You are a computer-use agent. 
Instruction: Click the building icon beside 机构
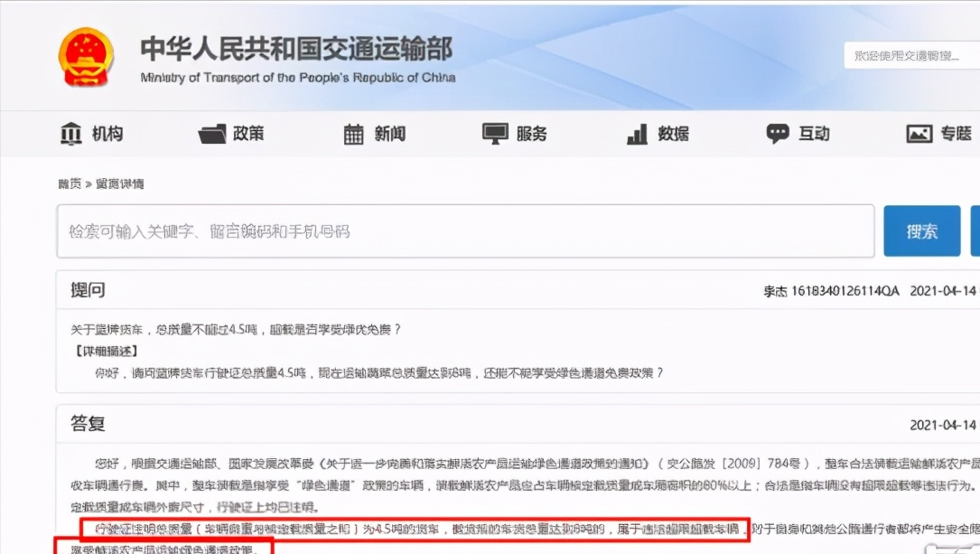pyautogui.click(x=70, y=133)
